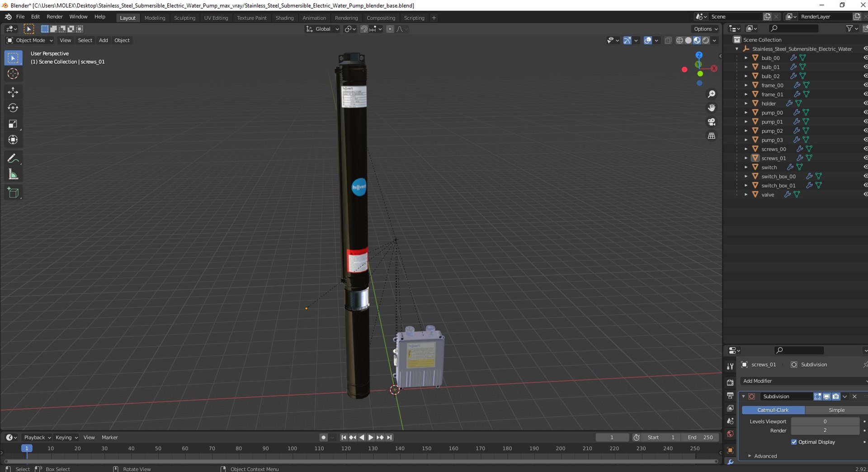Screen dimensions: 868x472
Task: Open the Add menu in the viewport header
Action: (x=103, y=40)
